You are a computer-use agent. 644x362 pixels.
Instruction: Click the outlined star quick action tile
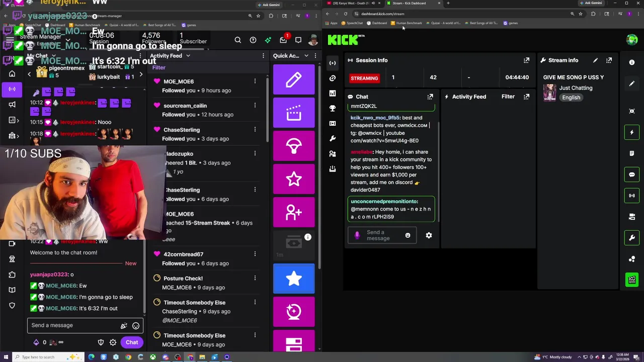pos(294,179)
